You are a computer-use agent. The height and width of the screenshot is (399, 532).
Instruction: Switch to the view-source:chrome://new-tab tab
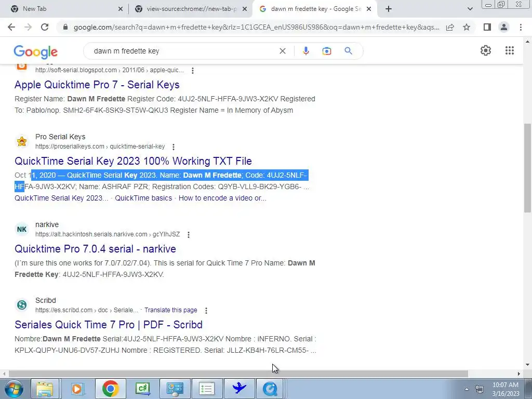pos(191,9)
